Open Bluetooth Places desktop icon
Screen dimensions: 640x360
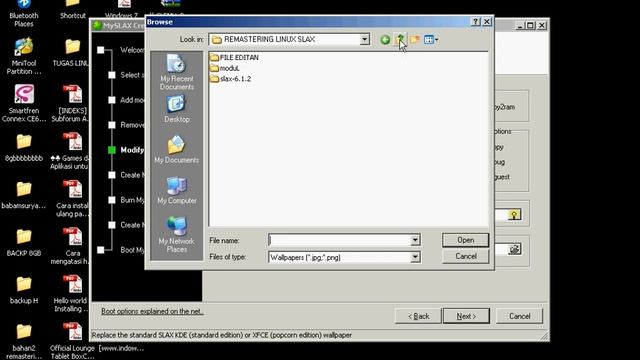tap(24, 13)
